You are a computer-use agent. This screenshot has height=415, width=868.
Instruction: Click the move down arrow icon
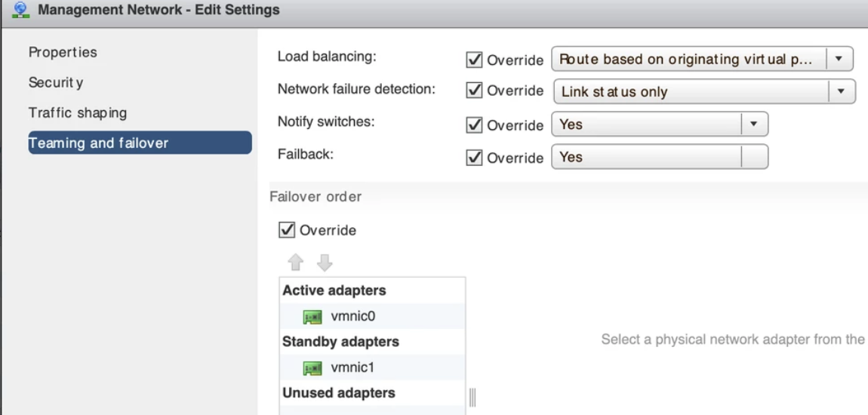point(324,263)
